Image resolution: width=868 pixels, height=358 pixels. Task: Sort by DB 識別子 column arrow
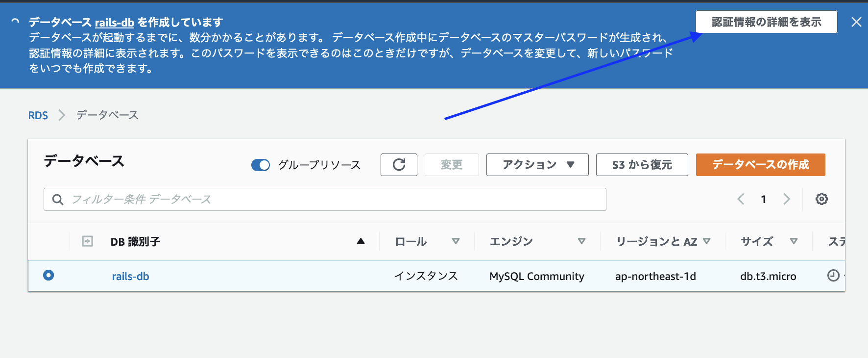(361, 241)
